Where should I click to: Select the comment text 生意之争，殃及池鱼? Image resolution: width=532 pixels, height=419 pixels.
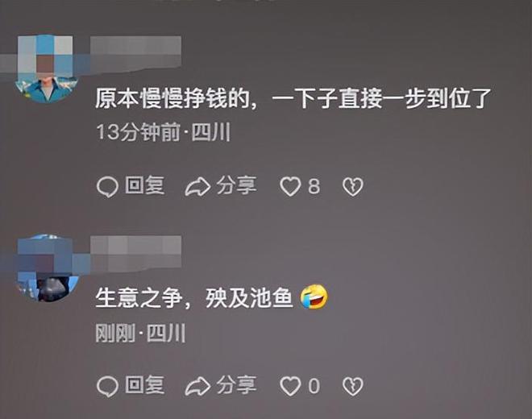194,298
